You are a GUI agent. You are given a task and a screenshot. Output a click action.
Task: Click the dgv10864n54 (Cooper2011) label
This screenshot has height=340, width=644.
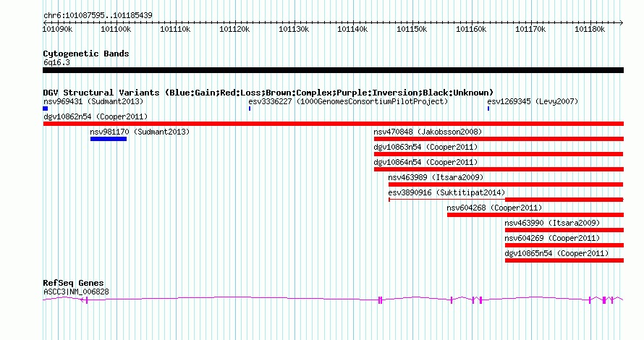[426, 162]
